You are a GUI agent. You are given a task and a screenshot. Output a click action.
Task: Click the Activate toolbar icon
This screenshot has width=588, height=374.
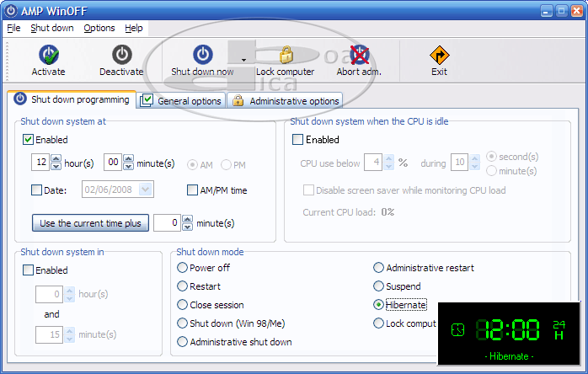point(48,55)
